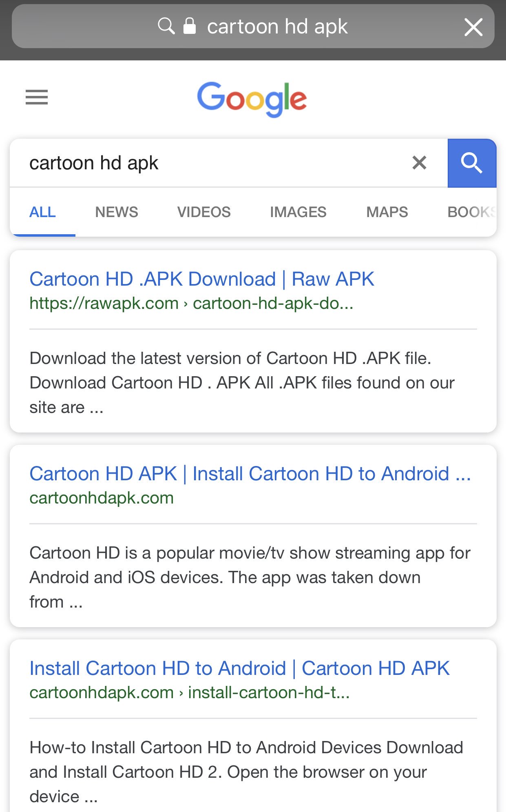This screenshot has width=506, height=812.
Task: Switch to the MAPS tab
Action: [x=387, y=212]
